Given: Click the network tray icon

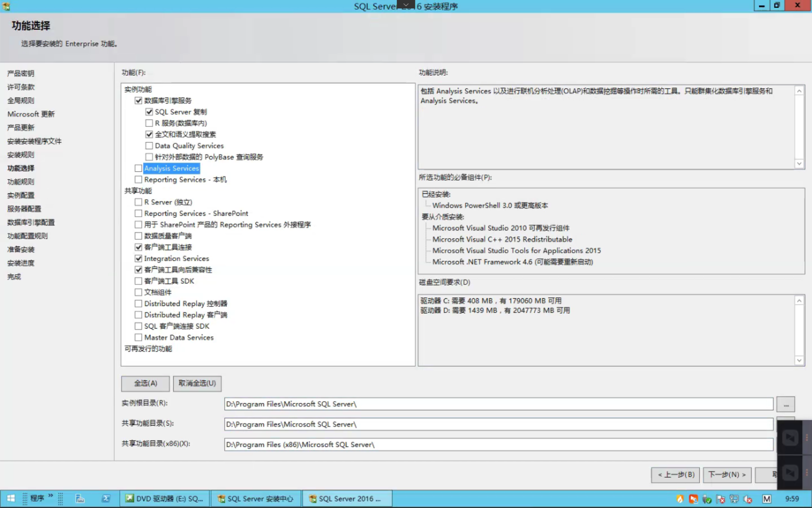Looking at the screenshot, I should [x=734, y=499].
